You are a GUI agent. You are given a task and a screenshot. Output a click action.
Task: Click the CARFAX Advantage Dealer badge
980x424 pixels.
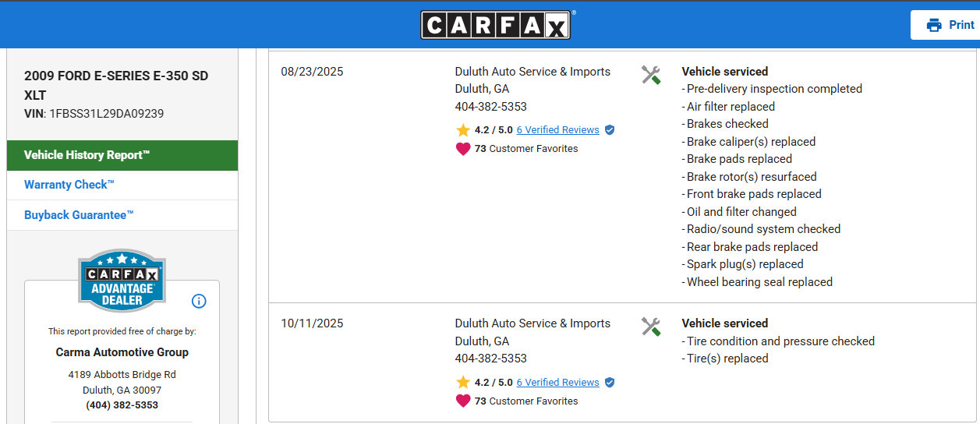tap(122, 281)
